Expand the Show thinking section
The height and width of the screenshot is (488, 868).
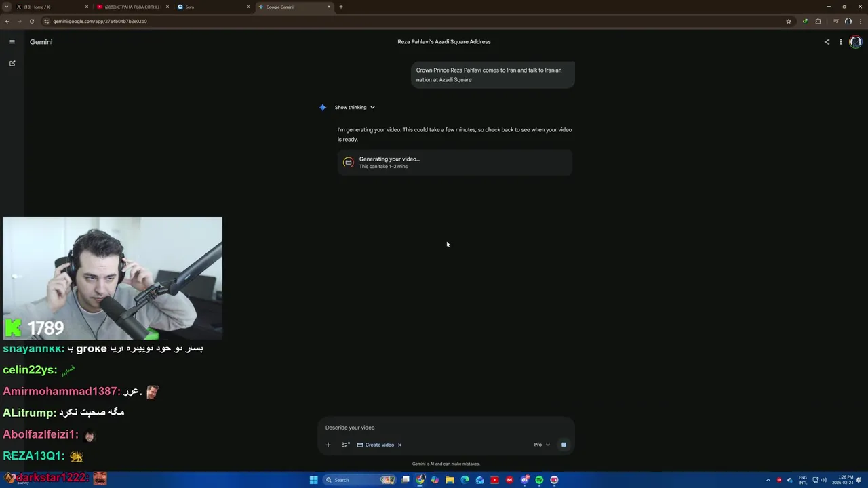tap(355, 107)
